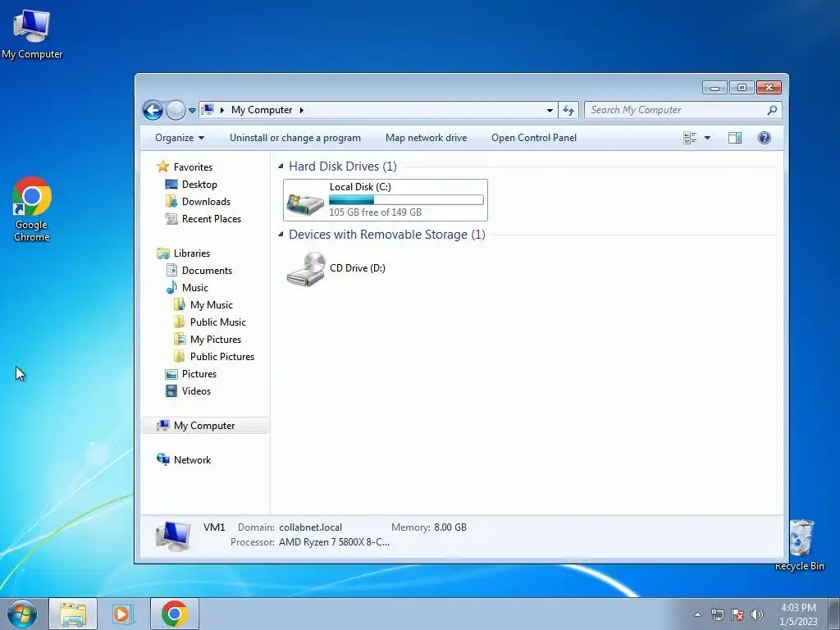Image resolution: width=840 pixels, height=630 pixels.
Task: Click the computer icon in address bar
Action: coord(208,110)
